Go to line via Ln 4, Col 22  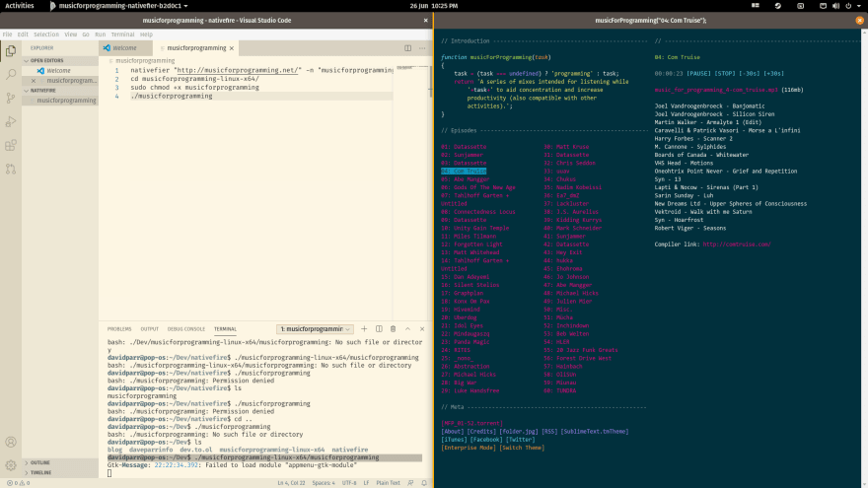[x=291, y=483]
